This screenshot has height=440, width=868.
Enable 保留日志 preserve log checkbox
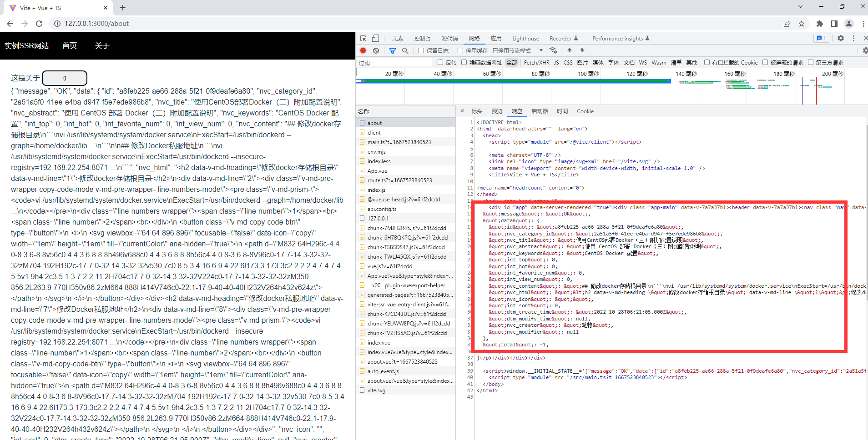point(421,50)
